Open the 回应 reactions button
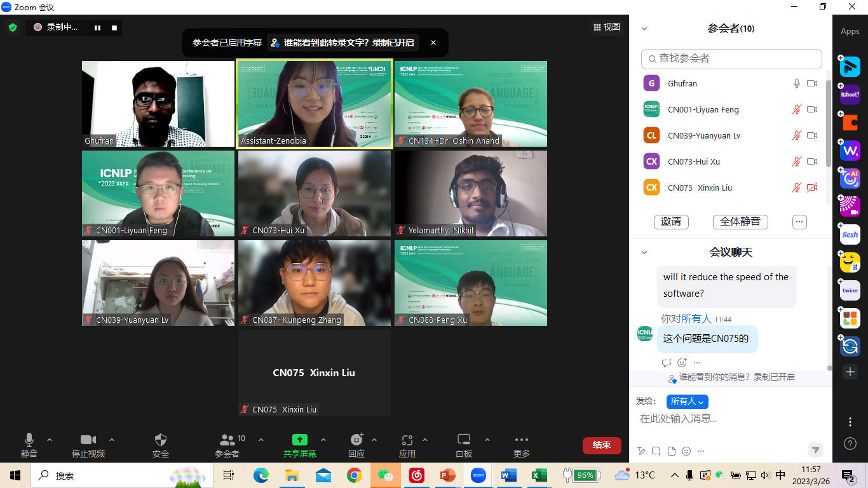Screen dimensions: 868x488 tap(356, 445)
